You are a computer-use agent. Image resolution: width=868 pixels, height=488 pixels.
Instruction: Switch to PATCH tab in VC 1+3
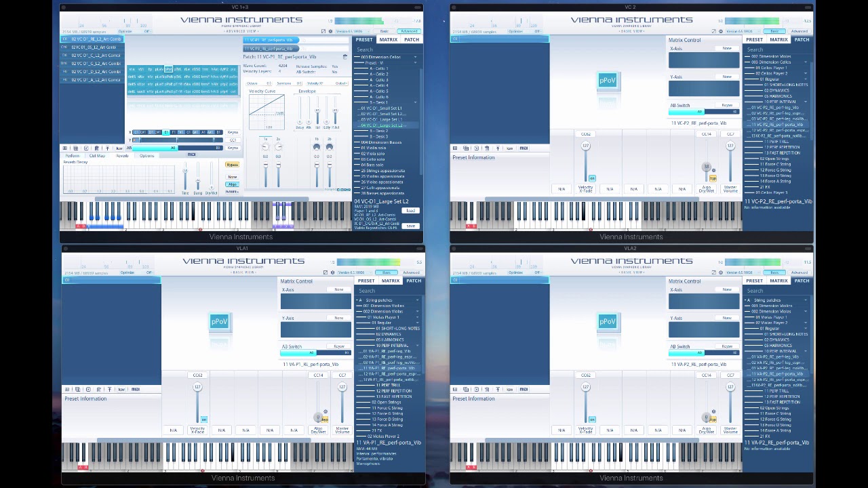point(412,39)
